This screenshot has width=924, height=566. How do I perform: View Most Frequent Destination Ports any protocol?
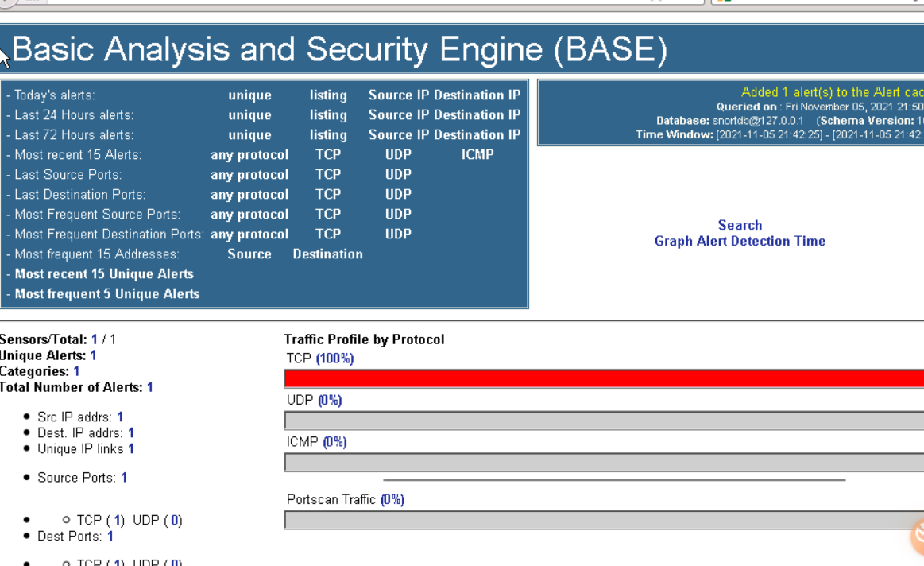[249, 235]
